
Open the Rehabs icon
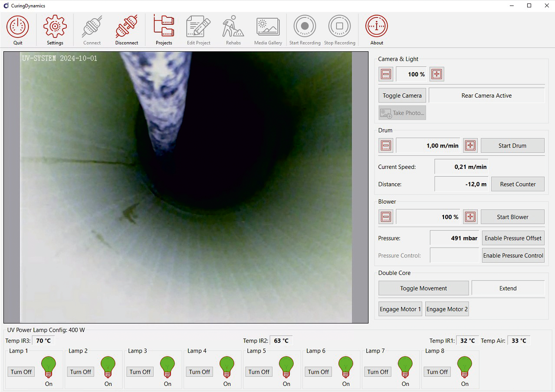(x=233, y=26)
